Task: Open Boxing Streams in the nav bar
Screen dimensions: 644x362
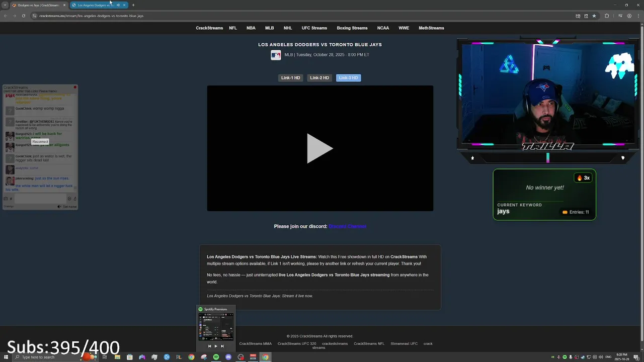Action: click(x=352, y=28)
